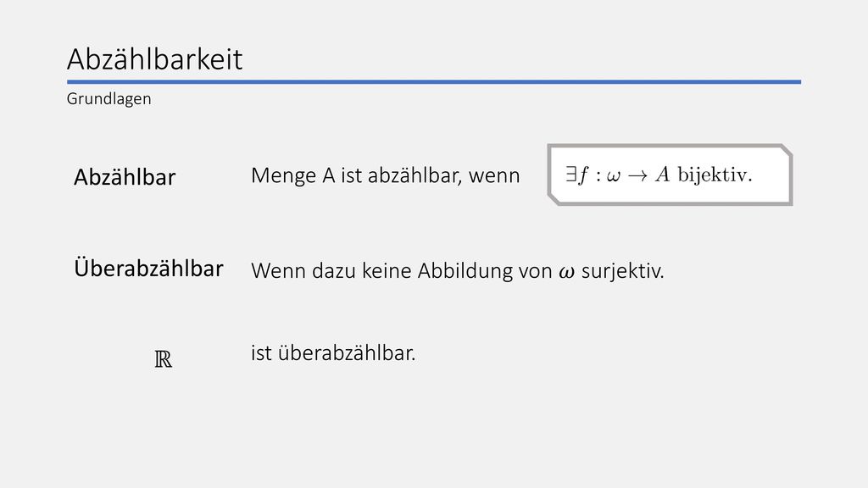
Task: Click the italic A in the formula
Action: (663, 175)
